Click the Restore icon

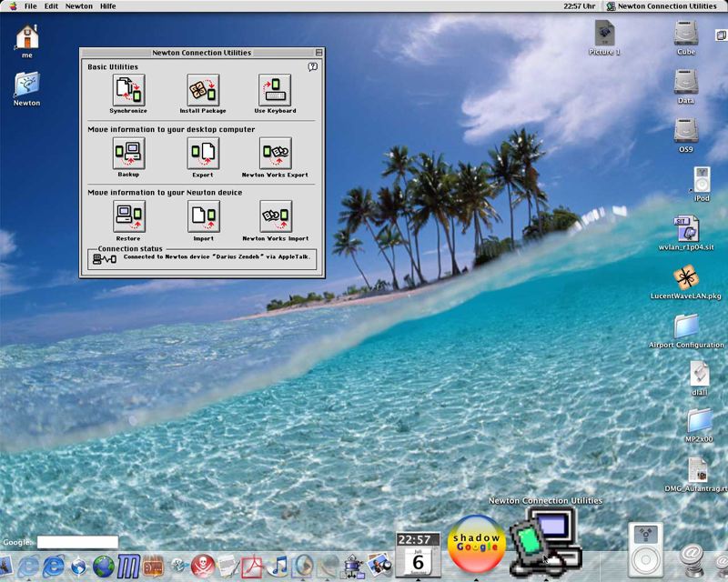128,216
